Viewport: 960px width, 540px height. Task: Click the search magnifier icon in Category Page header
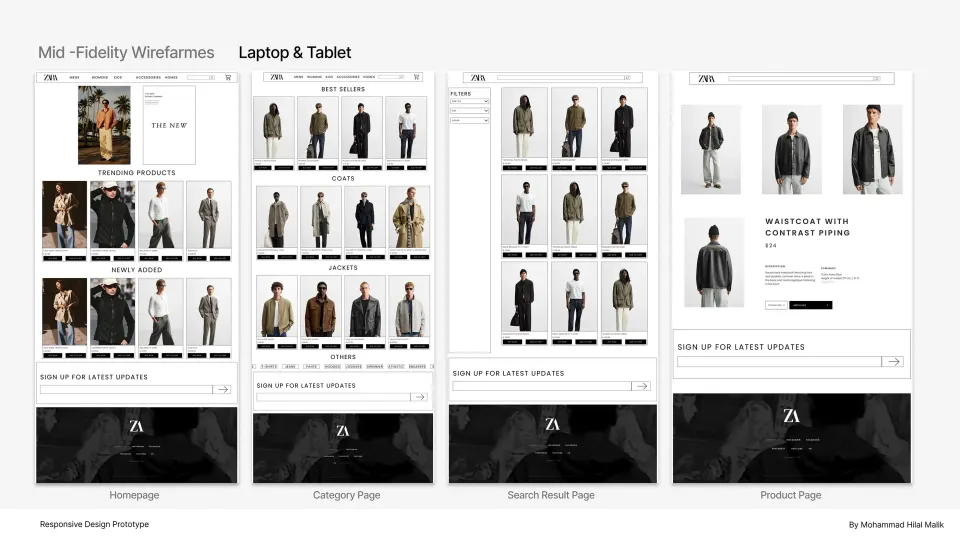click(401, 77)
